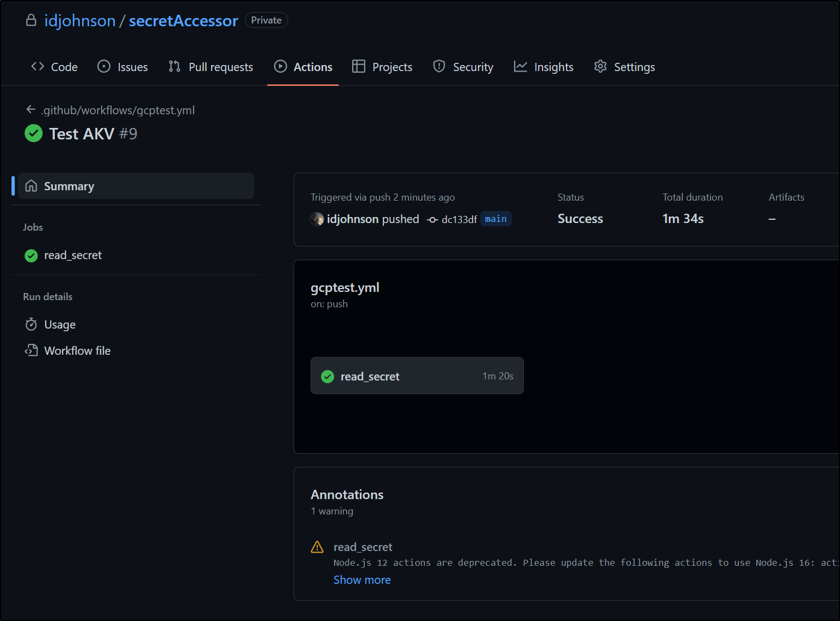Click idjohnson username in the trigger line

click(x=353, y=219)
